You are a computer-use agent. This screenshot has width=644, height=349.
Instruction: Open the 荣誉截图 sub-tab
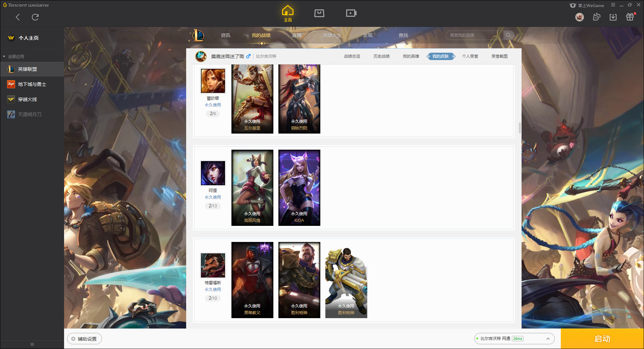point(499,56)
